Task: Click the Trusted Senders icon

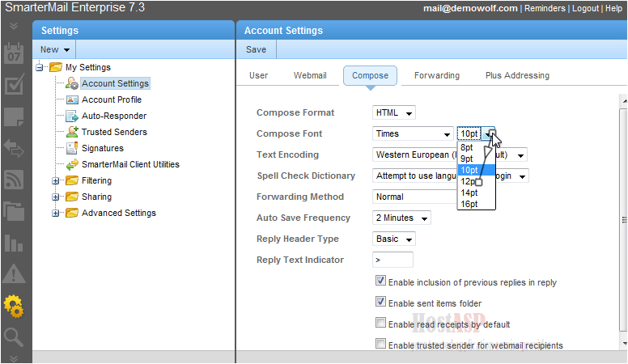Action: [x=72, y=132]
